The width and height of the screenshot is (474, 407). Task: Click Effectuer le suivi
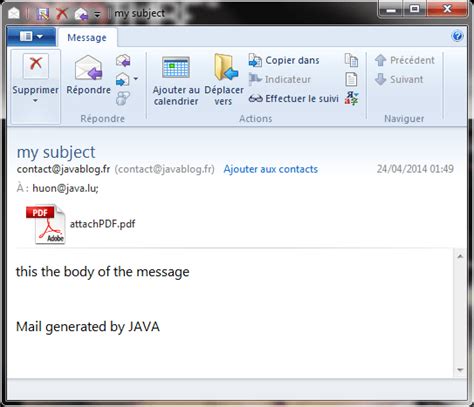(294, 99)
